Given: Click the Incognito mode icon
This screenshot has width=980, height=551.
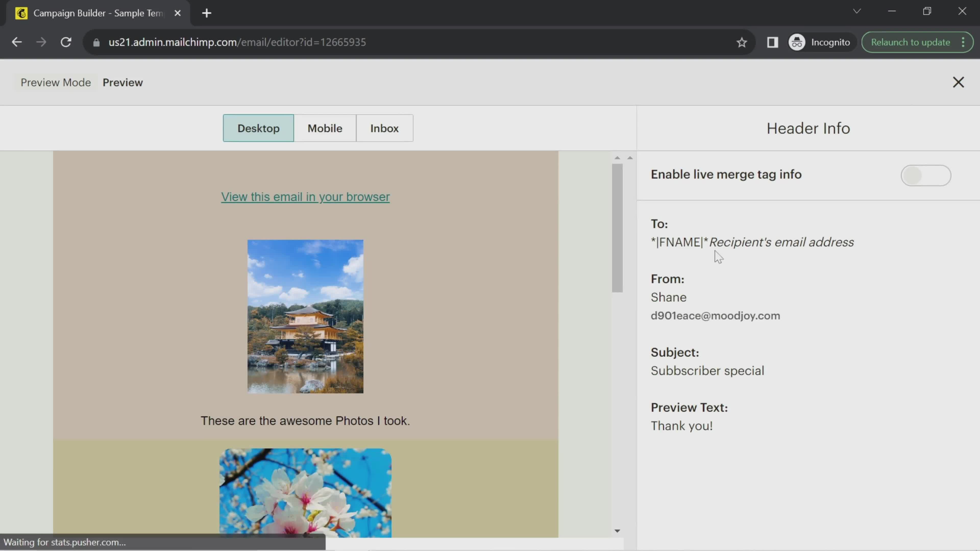Looking at the screenshot, I should pos(798,42).
